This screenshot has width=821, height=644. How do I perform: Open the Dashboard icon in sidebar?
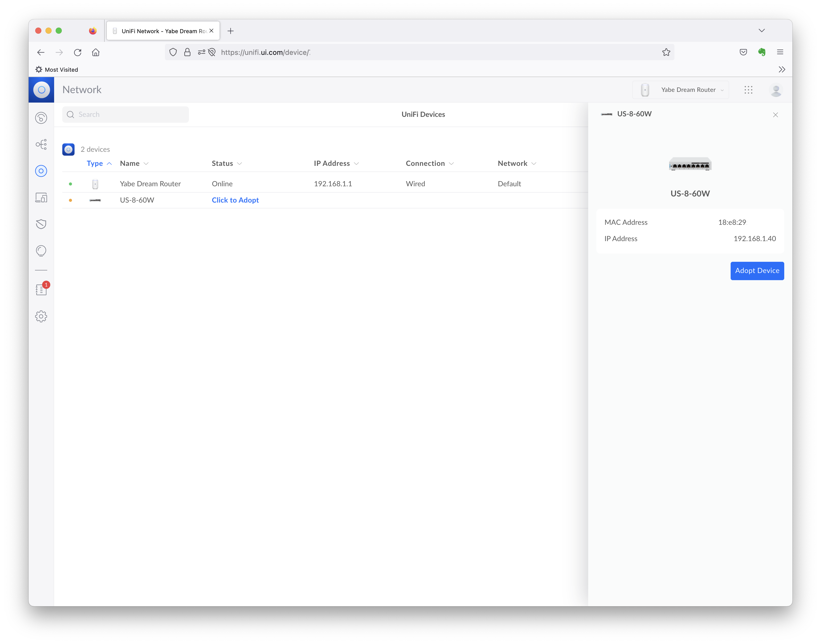(41, 118)
